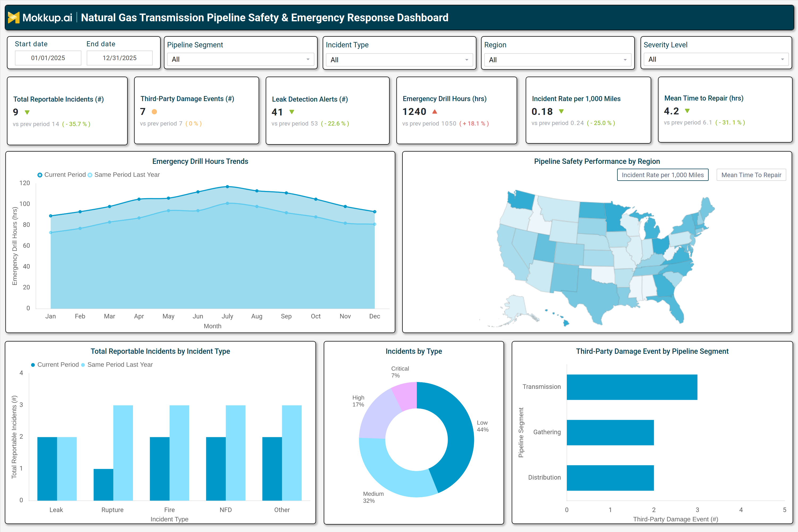Click the down arrow beside Mean Time to Repair
Image resolution: width=798 pixels, height=532 pixels.
click(687, 111)
